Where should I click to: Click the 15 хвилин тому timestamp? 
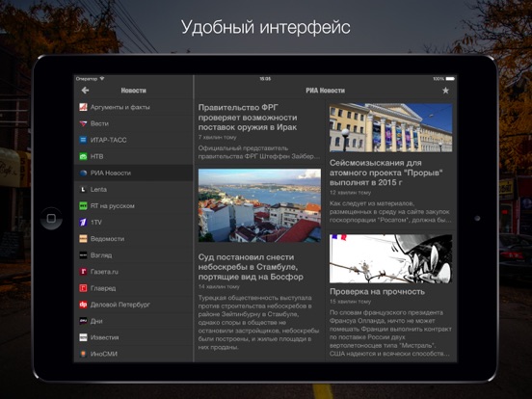pyautogui.click(x=350, y=302)
